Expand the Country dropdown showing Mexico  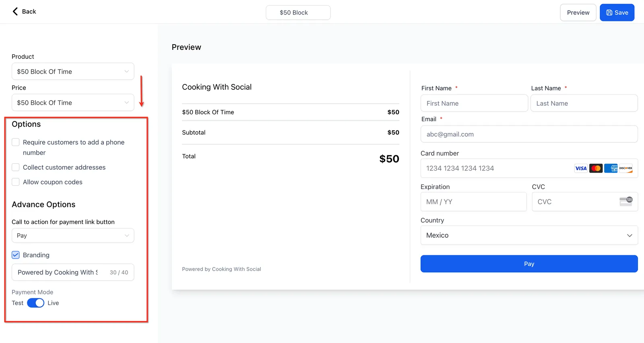point(529,235)
